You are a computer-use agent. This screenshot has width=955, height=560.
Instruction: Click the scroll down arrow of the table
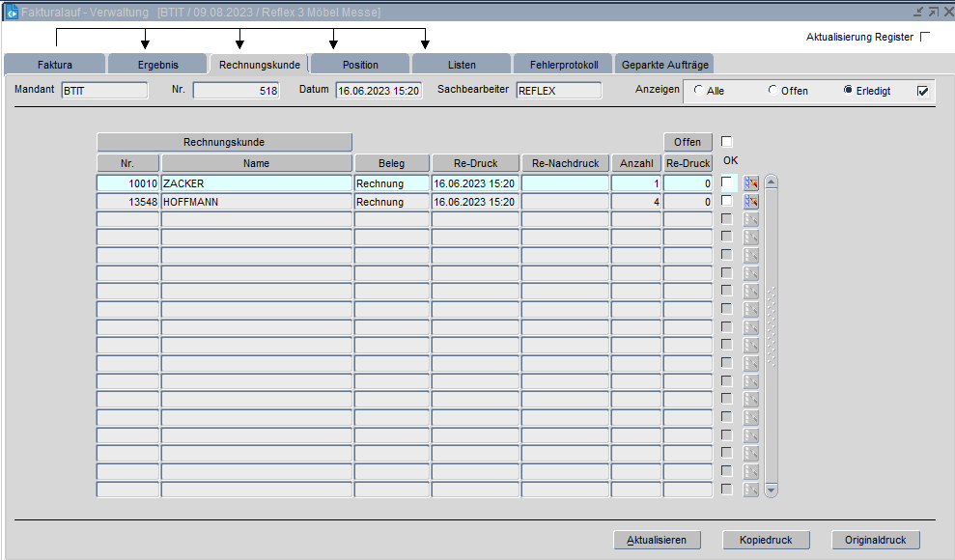[771, 490]
